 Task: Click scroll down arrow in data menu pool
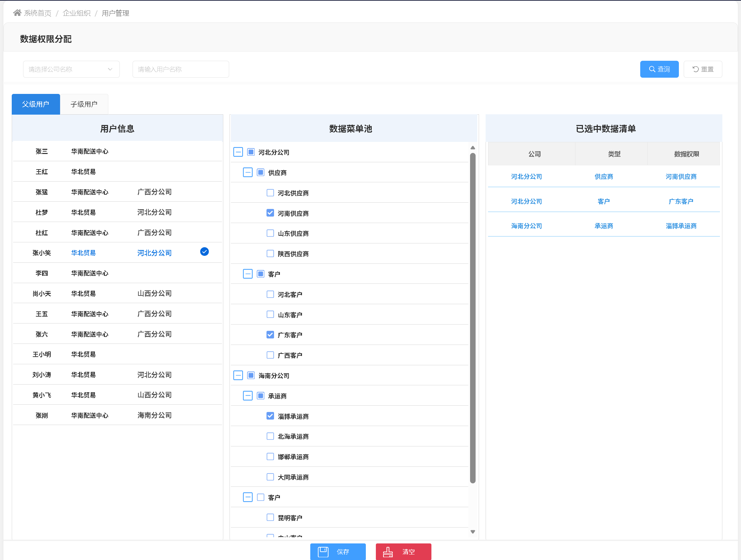point(473,532)
